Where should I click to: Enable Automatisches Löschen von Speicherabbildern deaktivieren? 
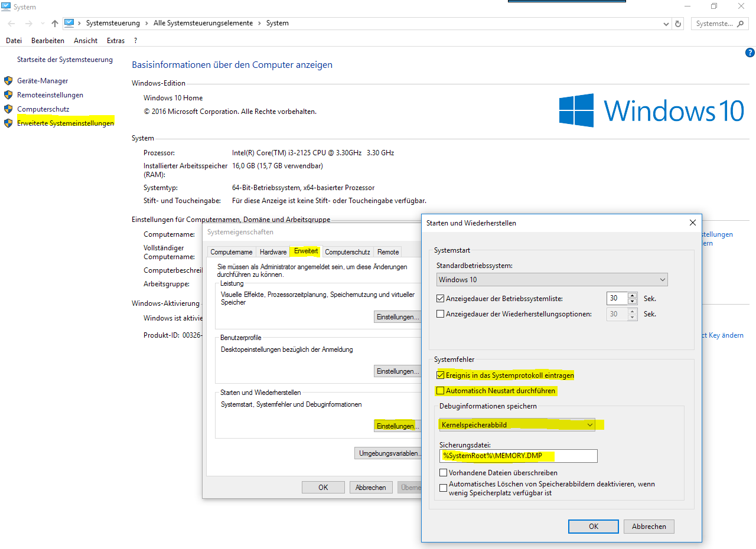[x=443, y=488]
